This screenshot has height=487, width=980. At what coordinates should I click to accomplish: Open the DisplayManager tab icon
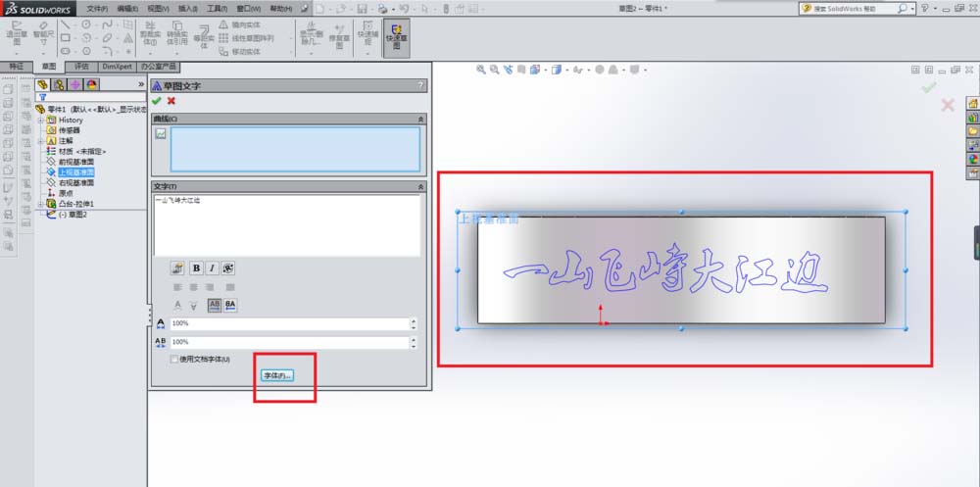(x=91, y=84)
